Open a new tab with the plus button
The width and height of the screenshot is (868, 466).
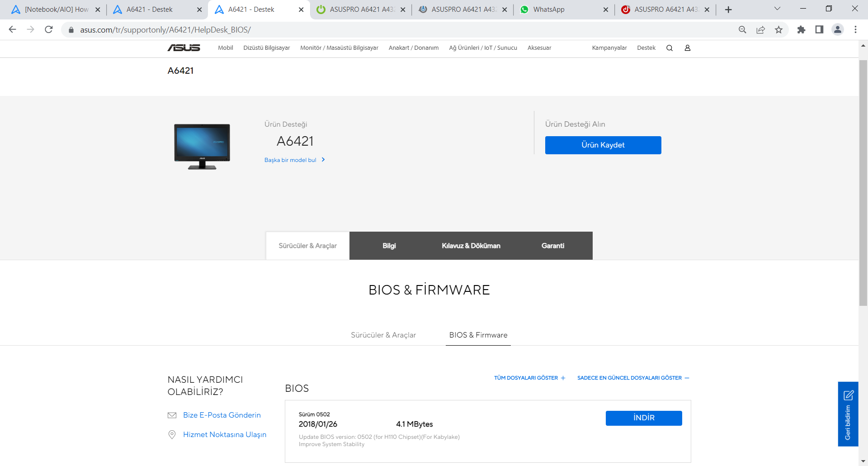pos(728,10)
